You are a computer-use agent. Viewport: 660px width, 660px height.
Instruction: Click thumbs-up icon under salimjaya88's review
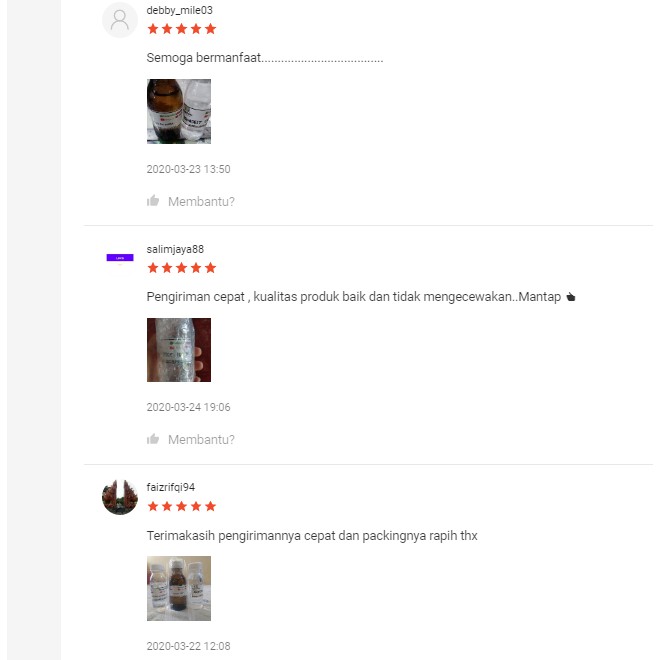click(153, 439)
